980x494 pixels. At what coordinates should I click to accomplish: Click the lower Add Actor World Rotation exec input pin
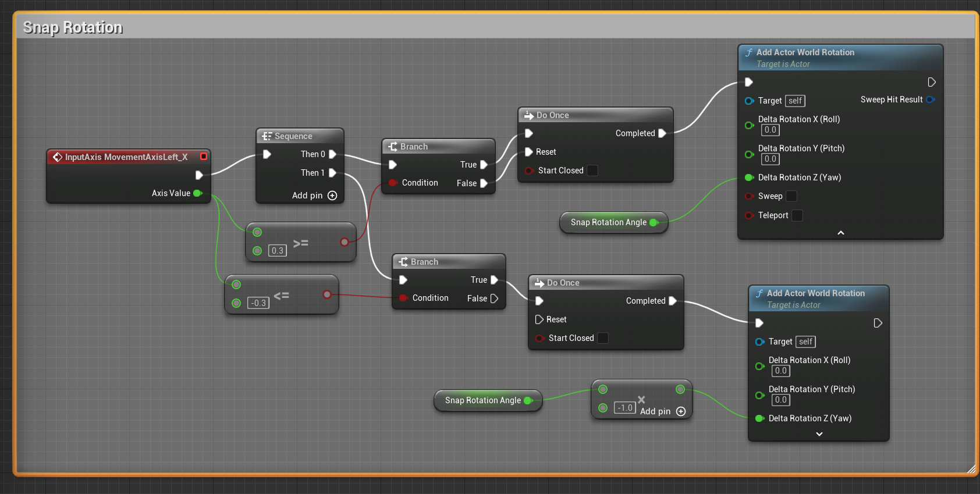pyautogui.click(x=759, y=323)
